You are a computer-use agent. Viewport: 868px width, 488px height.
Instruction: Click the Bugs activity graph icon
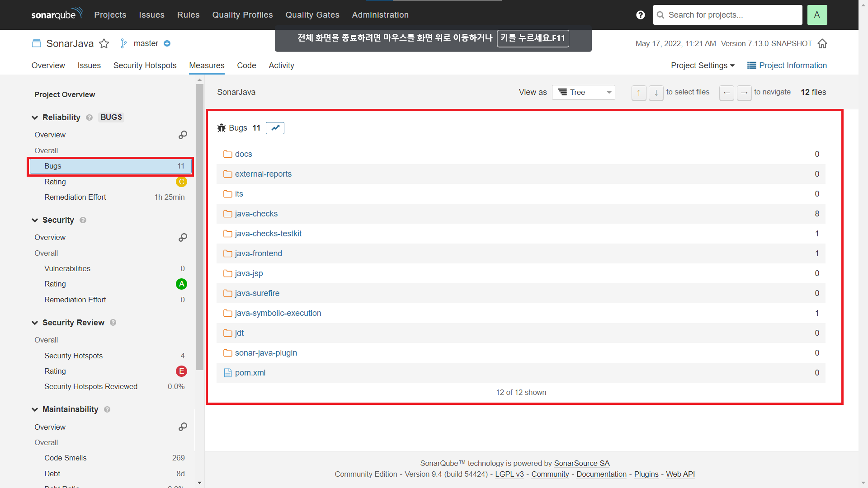click(275, 128)
